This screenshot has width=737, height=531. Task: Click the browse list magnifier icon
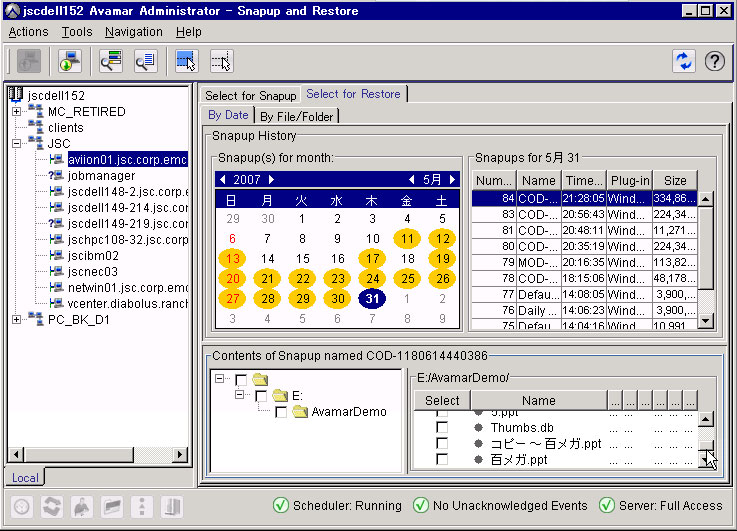pyautogui.click(x=111, y=61)
